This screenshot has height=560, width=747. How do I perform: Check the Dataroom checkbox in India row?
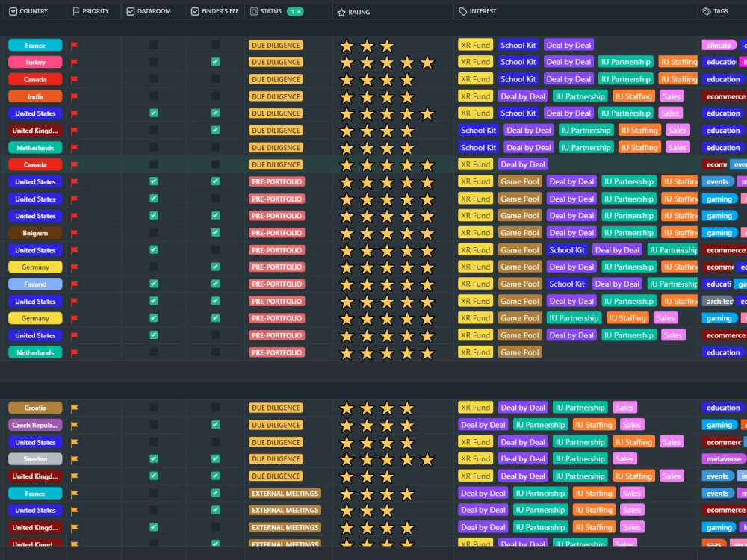point(154,96)
